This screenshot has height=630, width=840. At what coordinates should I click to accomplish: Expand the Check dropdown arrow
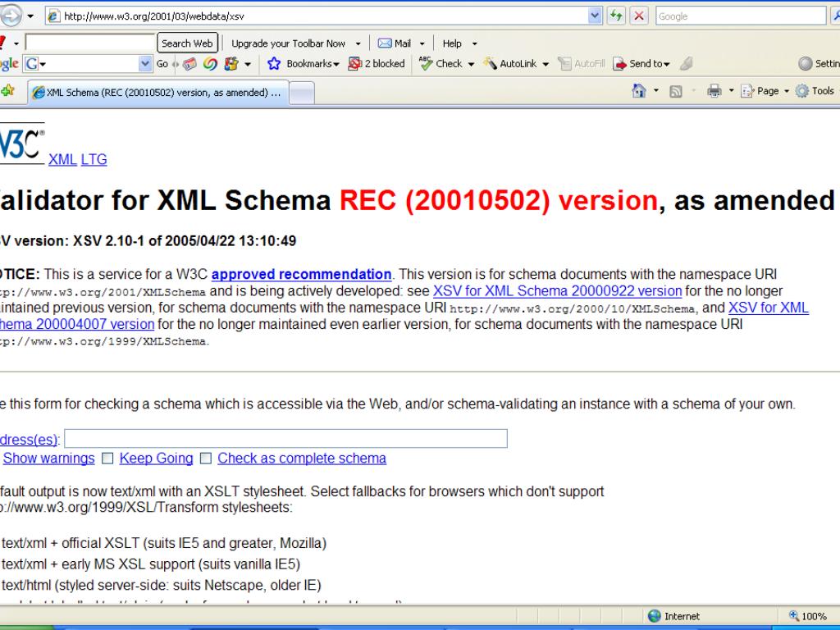coord(471,64)
